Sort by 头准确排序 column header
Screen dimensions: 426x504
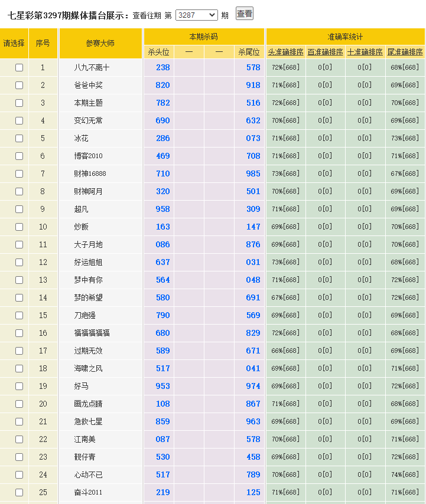(285, 52)
